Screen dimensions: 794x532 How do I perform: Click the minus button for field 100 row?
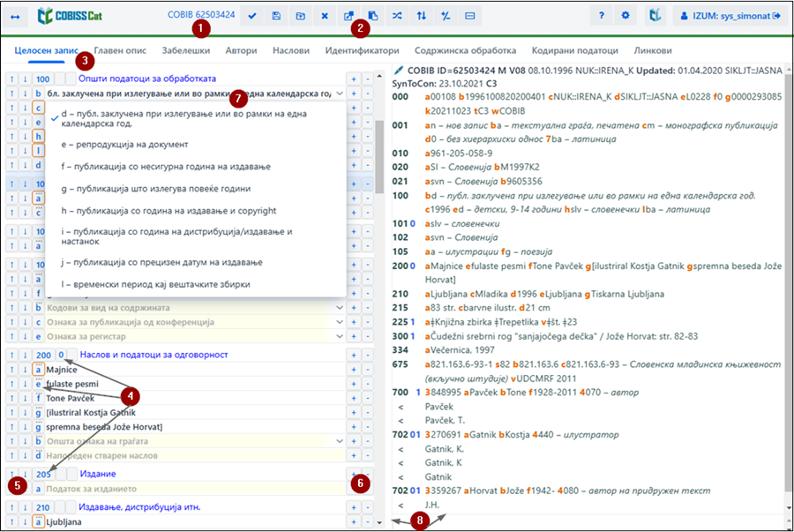(368, 79)
